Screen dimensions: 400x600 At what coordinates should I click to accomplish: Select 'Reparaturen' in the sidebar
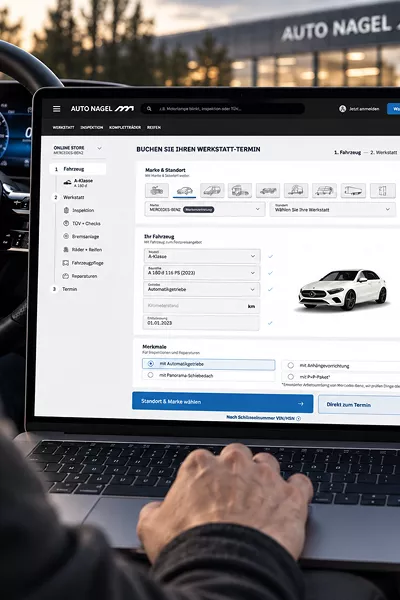tap(84, 276)
